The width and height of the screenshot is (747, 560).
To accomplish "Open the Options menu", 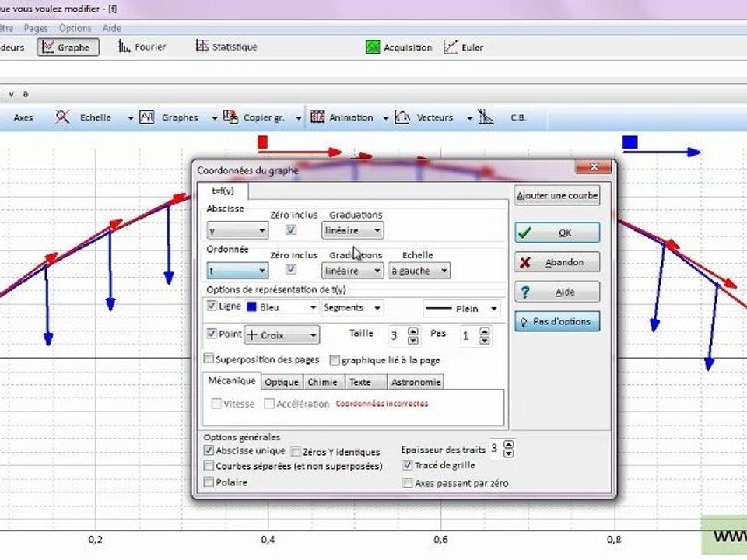I will [75, 28].
